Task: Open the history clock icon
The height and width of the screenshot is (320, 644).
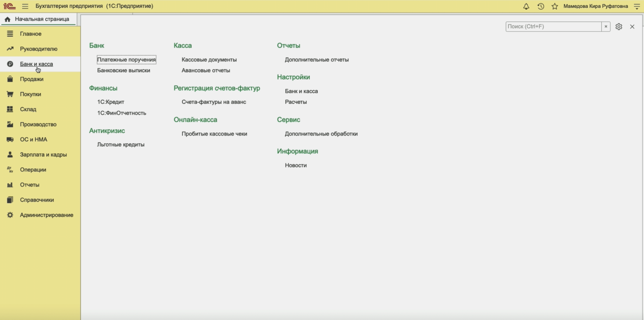Action: (541, 6)
